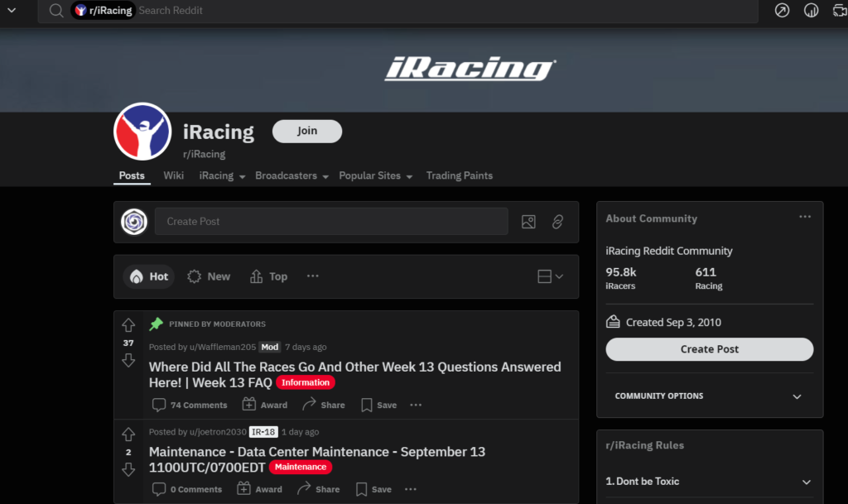Click the iRacing community avatar logo
This screenshot has width=848, height=504.
[x=142, y=132]
